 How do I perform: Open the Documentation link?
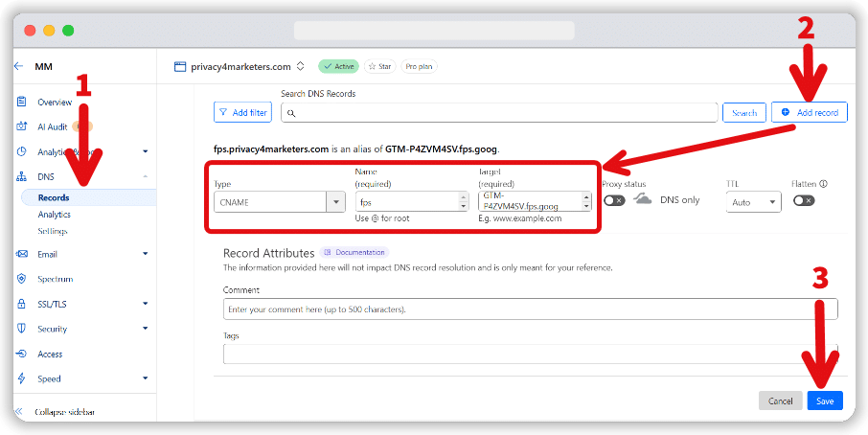pyautogui.click(x=354, y=252)
